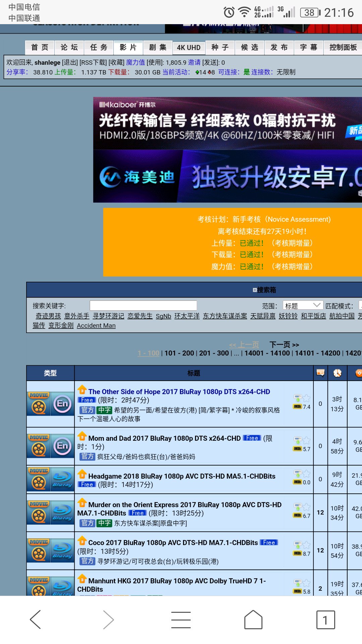Download the Mom and Dad torrent
The height and width of the screenshot is (644, 362).
click(298, 440)
